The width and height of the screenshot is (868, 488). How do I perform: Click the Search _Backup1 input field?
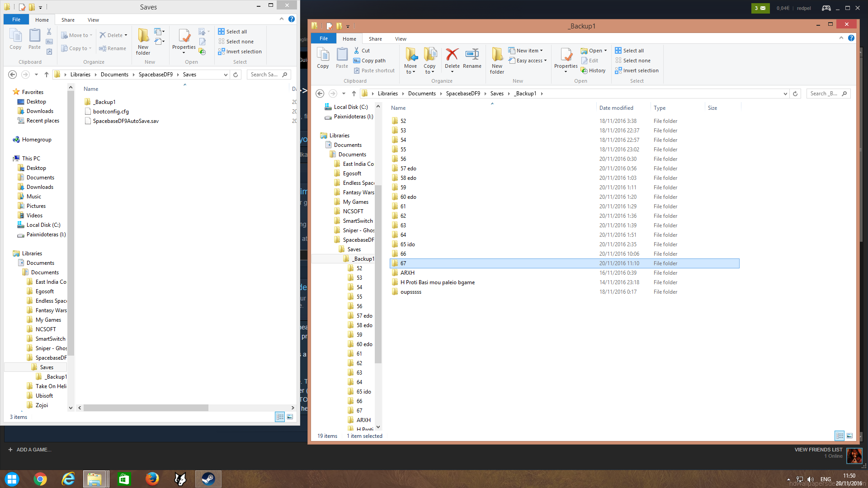[824, 94]
